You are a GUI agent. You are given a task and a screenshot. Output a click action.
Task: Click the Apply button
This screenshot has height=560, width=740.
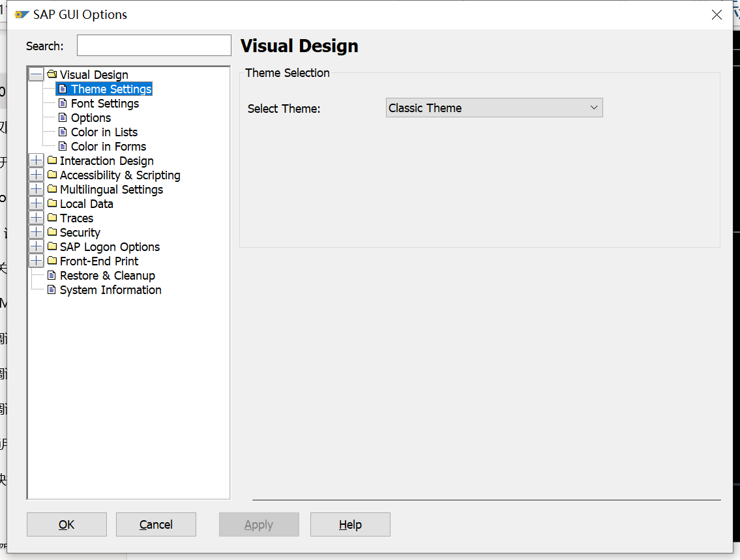259,524
